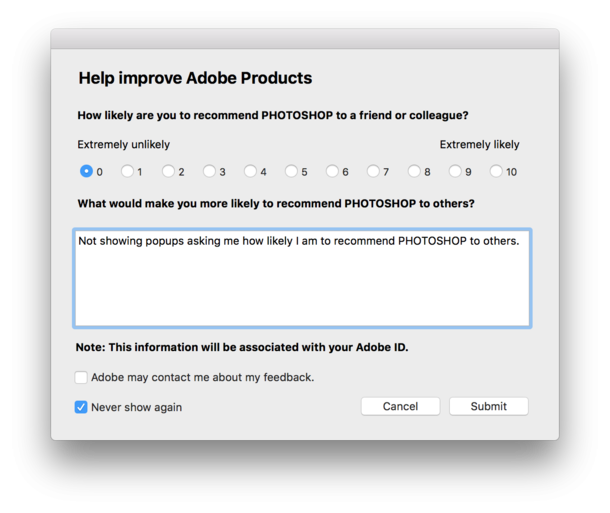This screenshot has width=610, height=513.
Task: Select rating 8 radio button
Action: coord(414,171)
